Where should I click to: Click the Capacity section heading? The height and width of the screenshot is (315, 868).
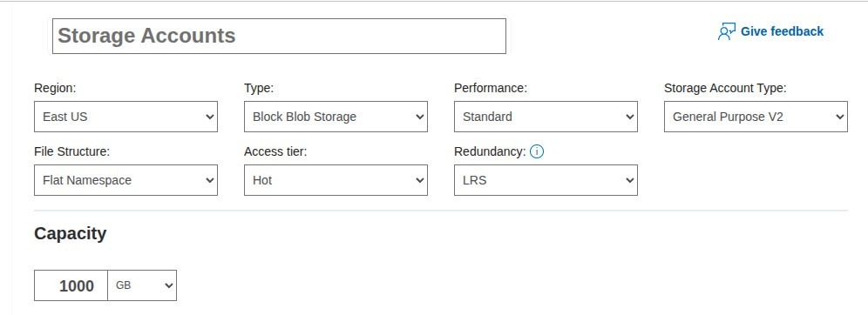click(71, 234)
